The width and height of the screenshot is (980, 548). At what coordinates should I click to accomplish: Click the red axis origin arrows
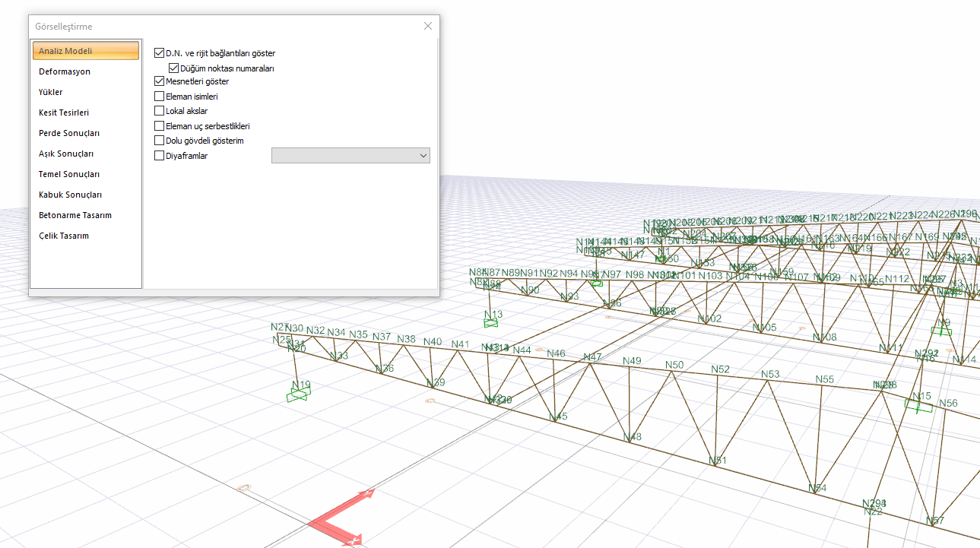click(342, 518)
